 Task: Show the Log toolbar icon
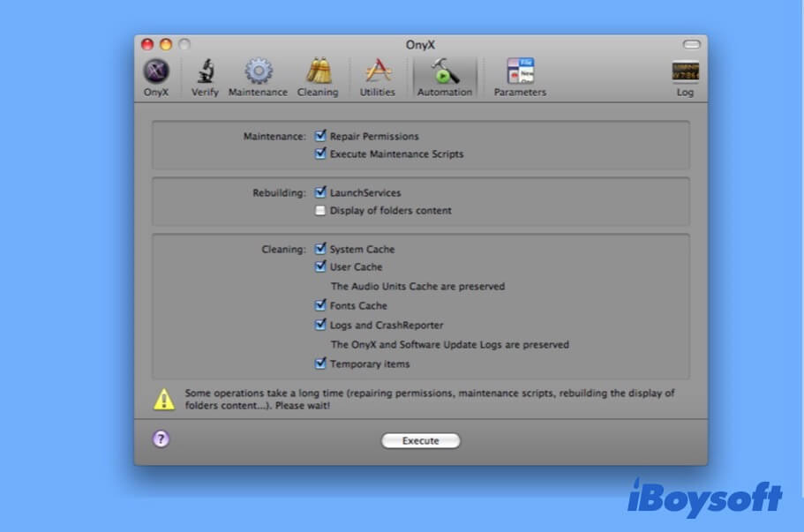[685, 72]
